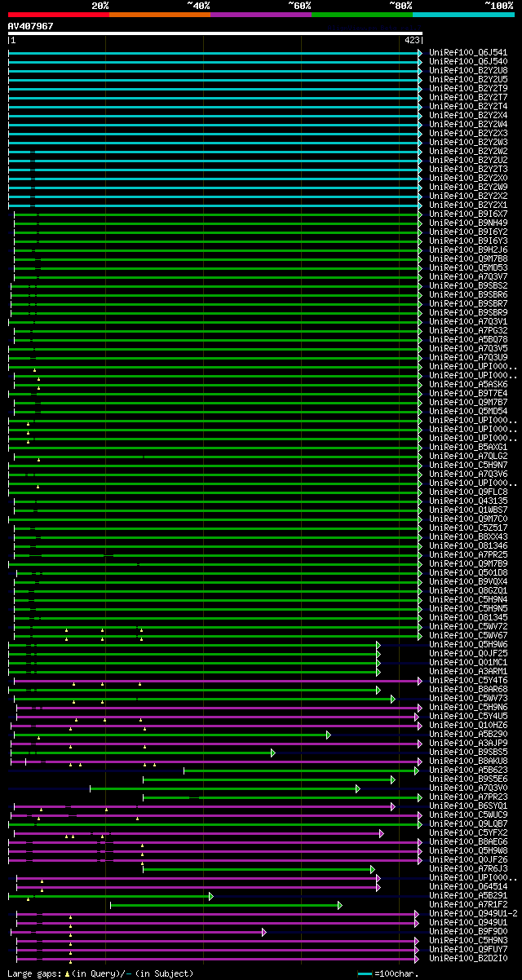Open hit UniRef100_B5AXG1
Image resolution: width=522 pixels, height=980 pixels.
click(x=469, y=447)
